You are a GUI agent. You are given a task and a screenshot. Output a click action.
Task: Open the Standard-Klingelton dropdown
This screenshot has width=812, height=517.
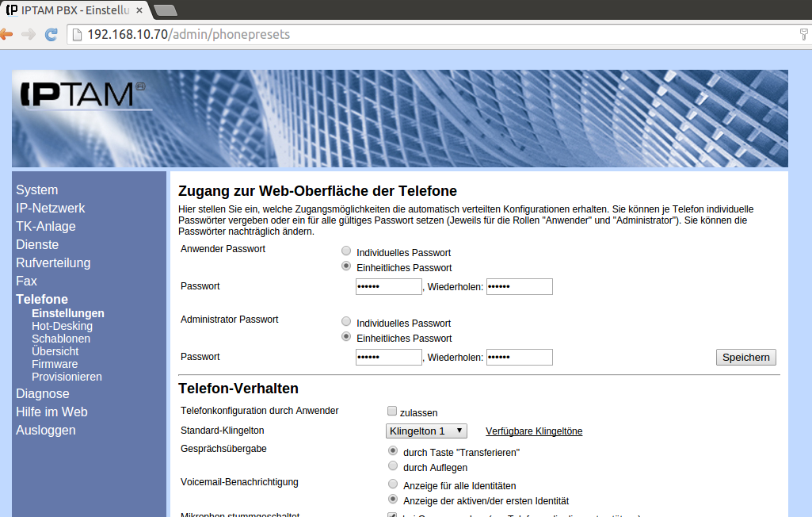(x=426, y=431)
